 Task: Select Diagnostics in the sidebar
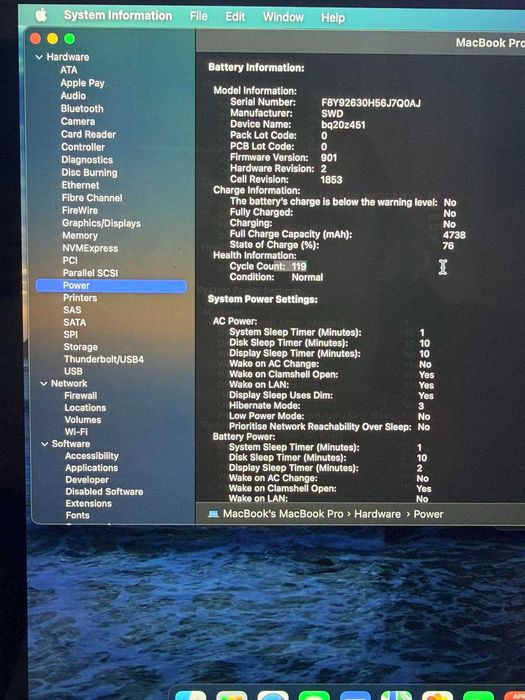tap(87, 160)
